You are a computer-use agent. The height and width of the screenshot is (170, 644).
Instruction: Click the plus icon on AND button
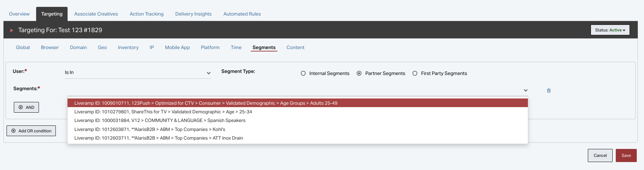click(21, 107)
